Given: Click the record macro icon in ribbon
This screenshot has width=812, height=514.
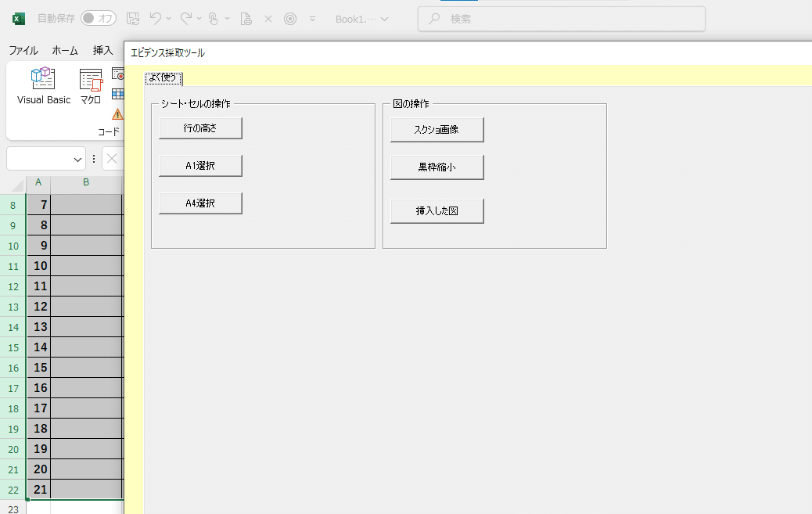Looking at the screenshot, I should pyautogui.click(x=118, y=74).
